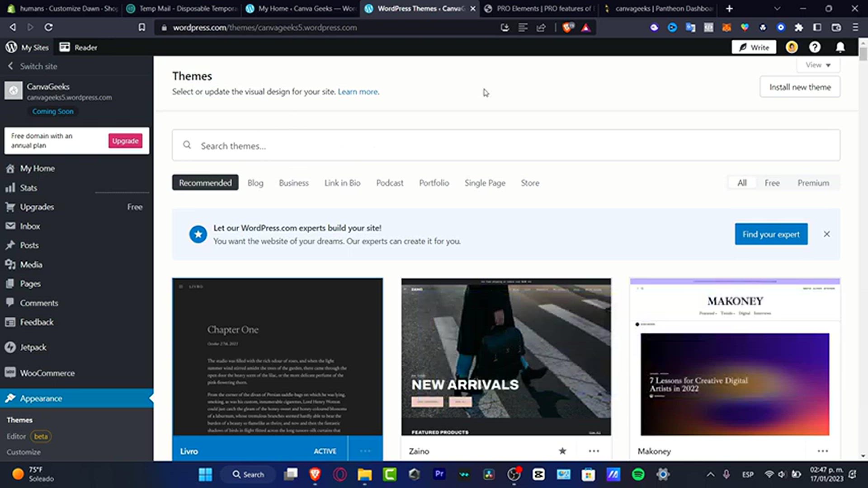Select the Free pricing filter

point(772,183)
